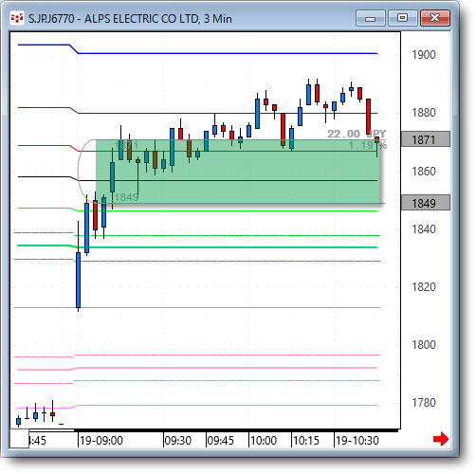Click the 1849 price marker on the scale
Viewport: 476px width, 474px height.
tap(426, 203)
